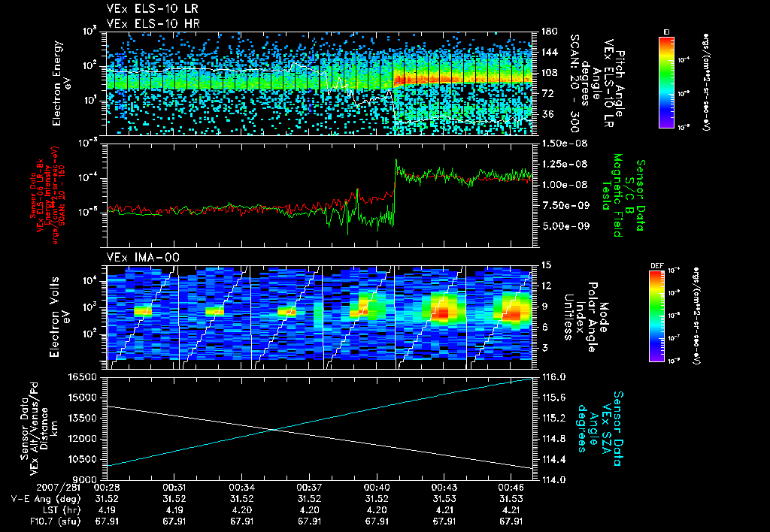Click the 12000 altitude tick label
Image resolution: width=770 pixels, height=532 pixels.
tap(83, 439)
